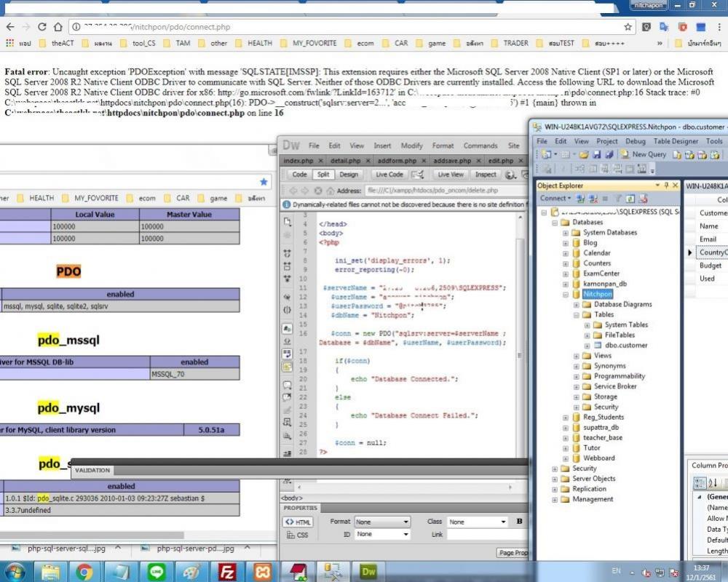
Task: Open the Format dropdown in Properties
Action: click(x=382, y=522)
